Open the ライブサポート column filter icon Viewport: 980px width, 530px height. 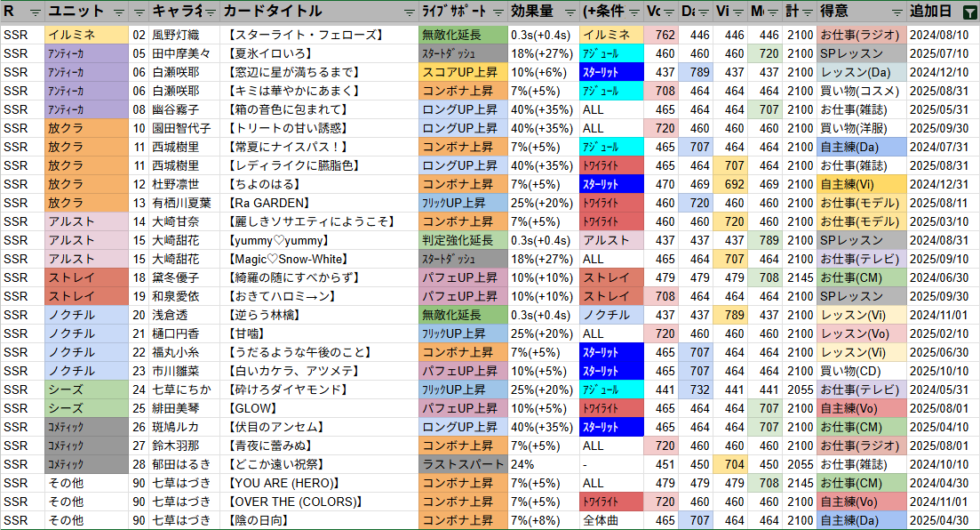pyautogui.click(x=500, y=12)
